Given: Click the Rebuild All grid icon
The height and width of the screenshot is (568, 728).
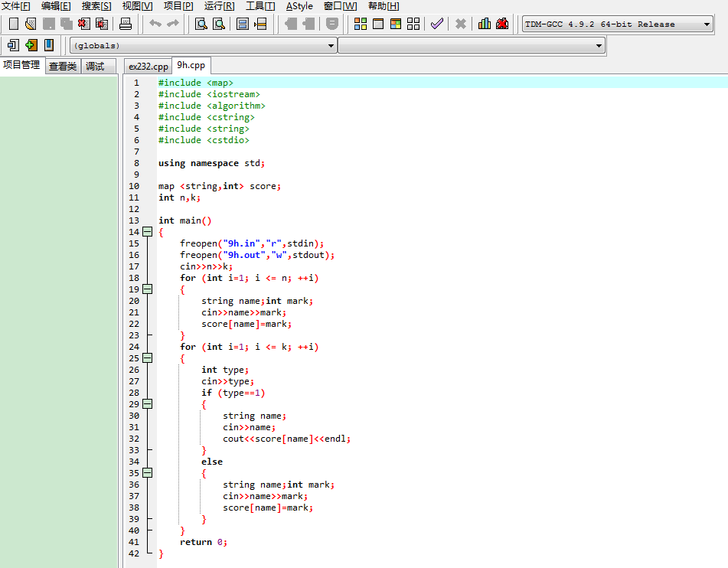Looking at the screenshot, I should click(x=413, y=24).
